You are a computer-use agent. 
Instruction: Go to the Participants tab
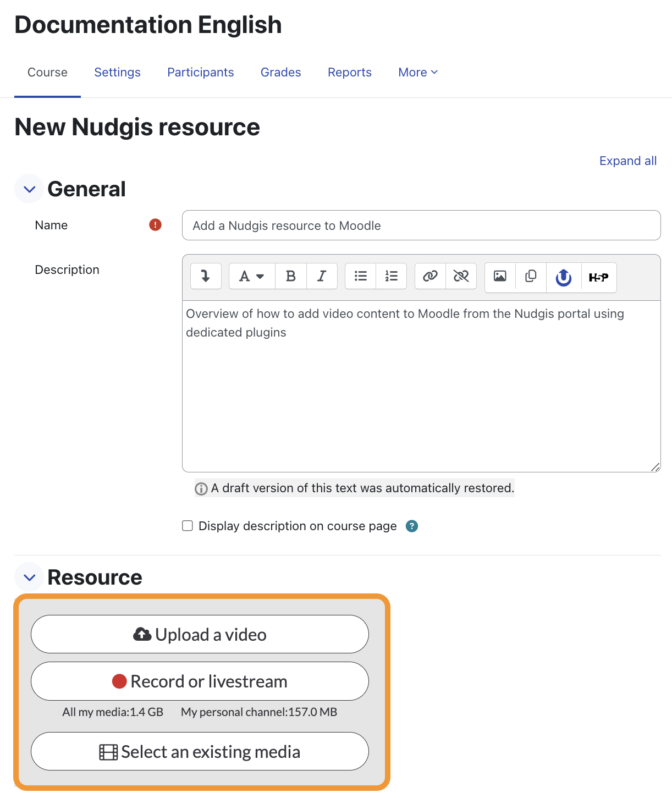tap(200, 72)
